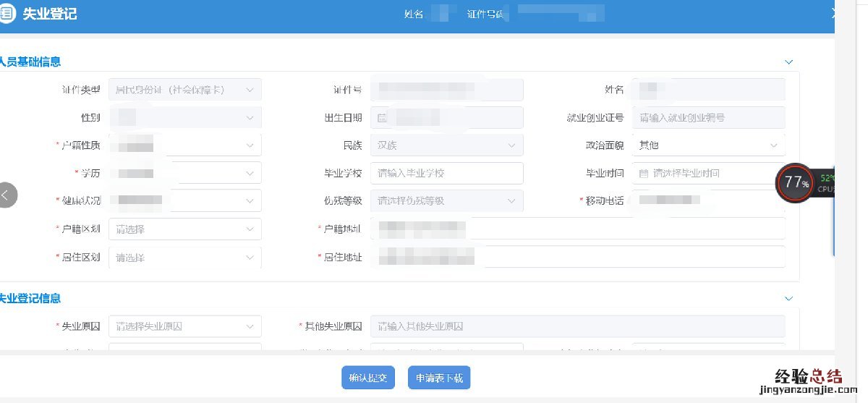868x403 pixels.
Task: Open the 失业原因 dropdown
Action: [184, 326]
